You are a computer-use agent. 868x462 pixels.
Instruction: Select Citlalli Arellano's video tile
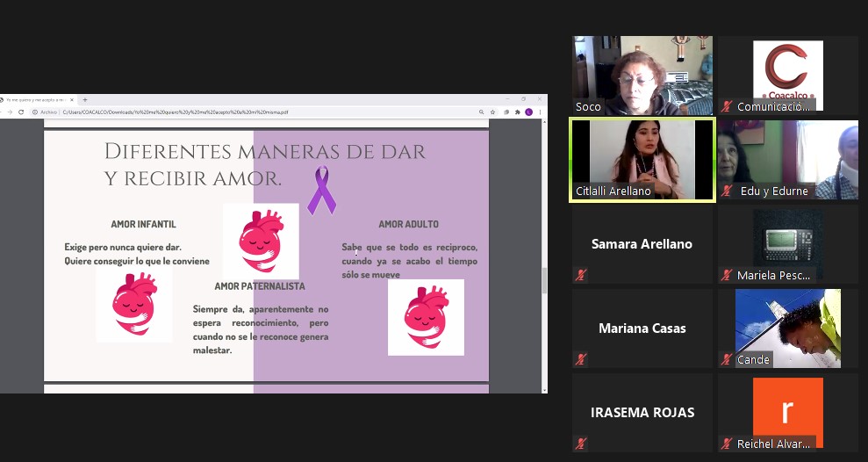coord(642,160)
